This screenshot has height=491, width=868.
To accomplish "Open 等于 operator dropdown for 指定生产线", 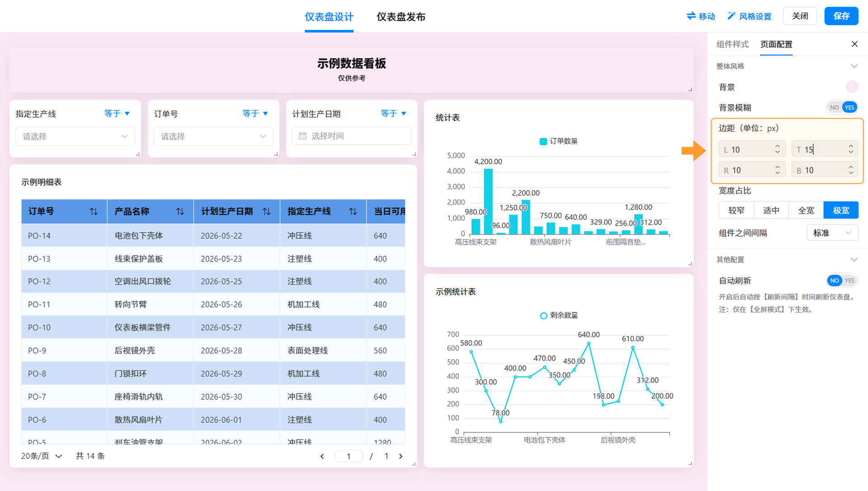I will [117, 114].
